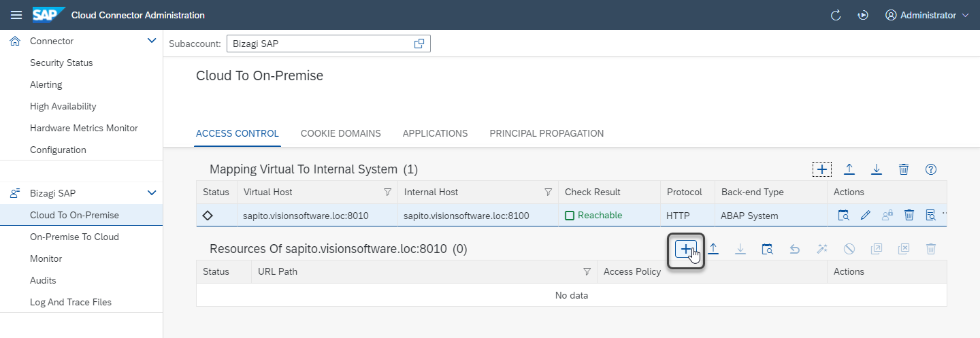
Task: Click the Access Policy column header
Action: (632, 271)
